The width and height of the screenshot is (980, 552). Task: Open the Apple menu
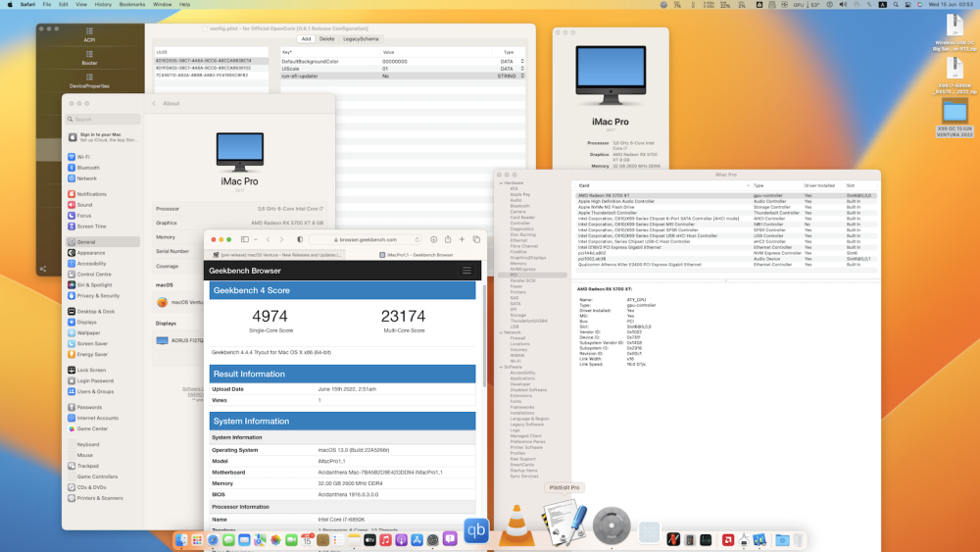coord(10,4)
